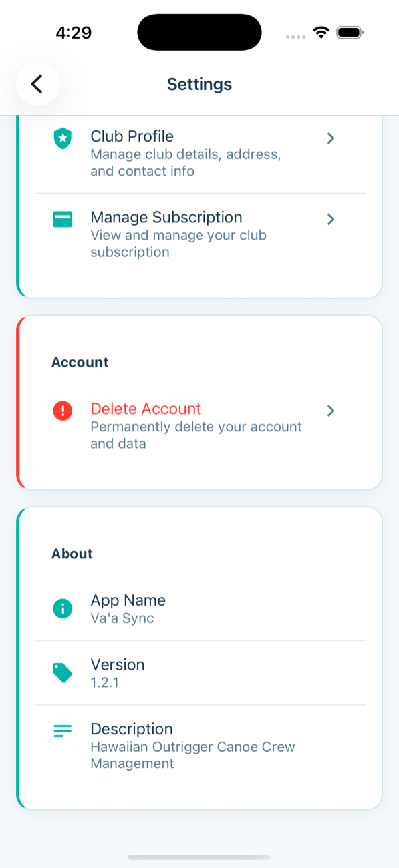Click the App Name info icon

coord(63,608)
